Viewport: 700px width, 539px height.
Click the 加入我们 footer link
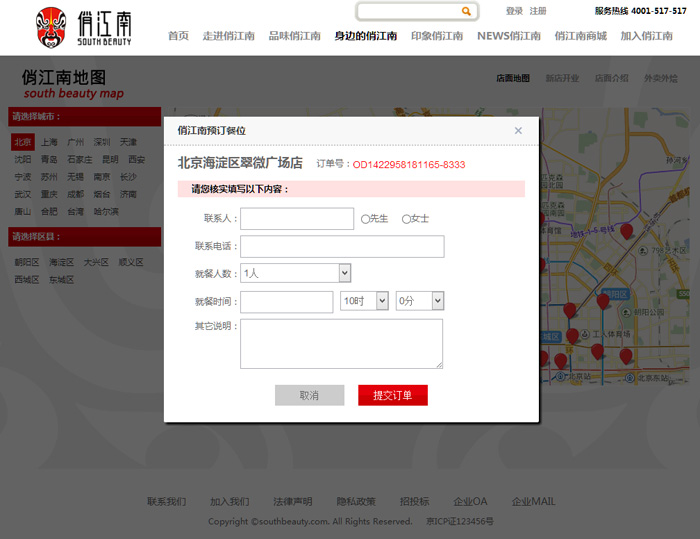pyautogui.click(x=230, y=501)
